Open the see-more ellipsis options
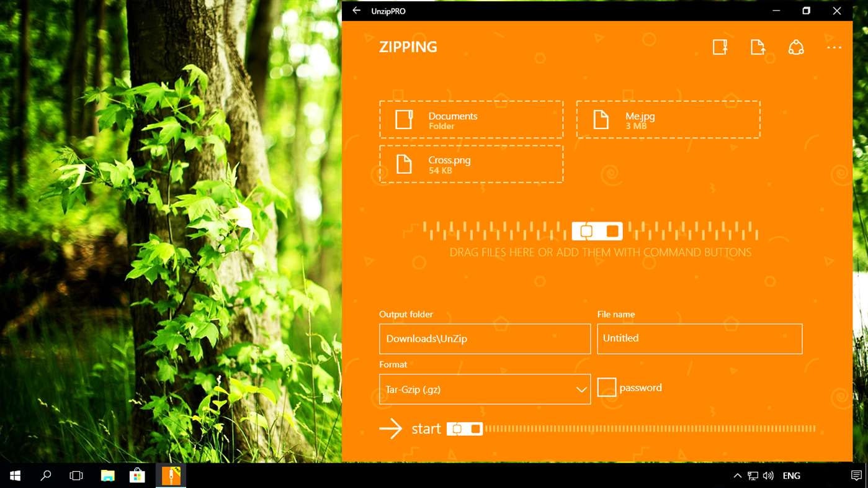The width and height of the screenshot is (868, 488). (x=834, y=48)
